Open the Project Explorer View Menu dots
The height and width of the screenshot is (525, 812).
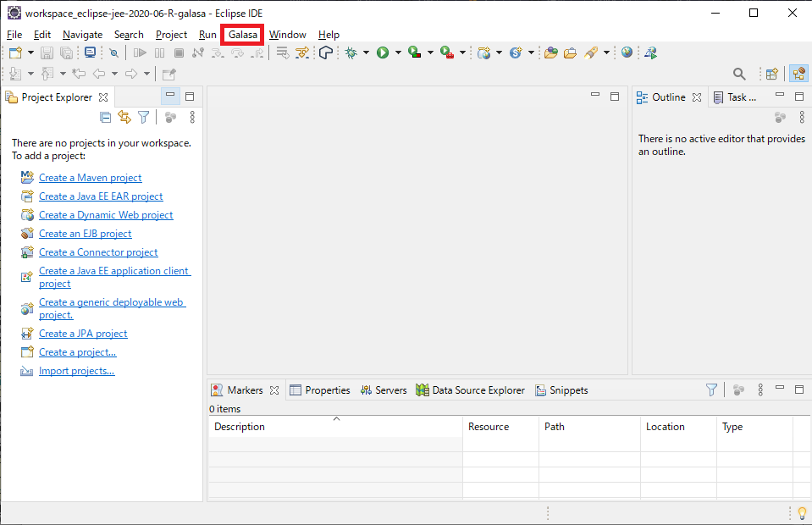(192, 118)
